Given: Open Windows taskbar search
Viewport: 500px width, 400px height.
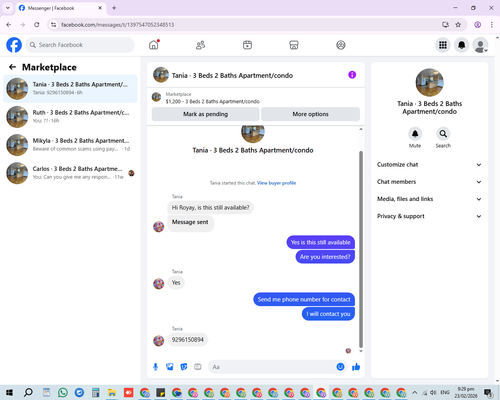Looking at the screenshot, I should (x=28, y=392).
